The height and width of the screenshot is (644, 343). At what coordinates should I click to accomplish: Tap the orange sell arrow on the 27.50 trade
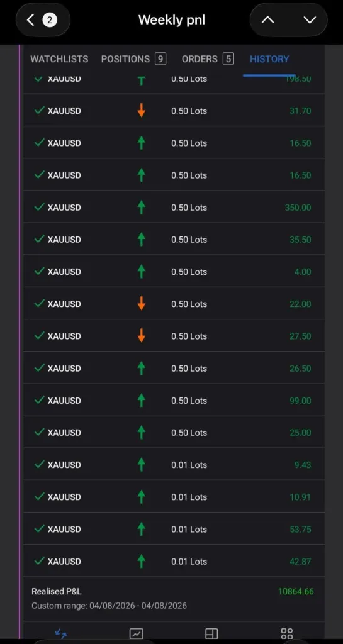(x=142, y=336)
